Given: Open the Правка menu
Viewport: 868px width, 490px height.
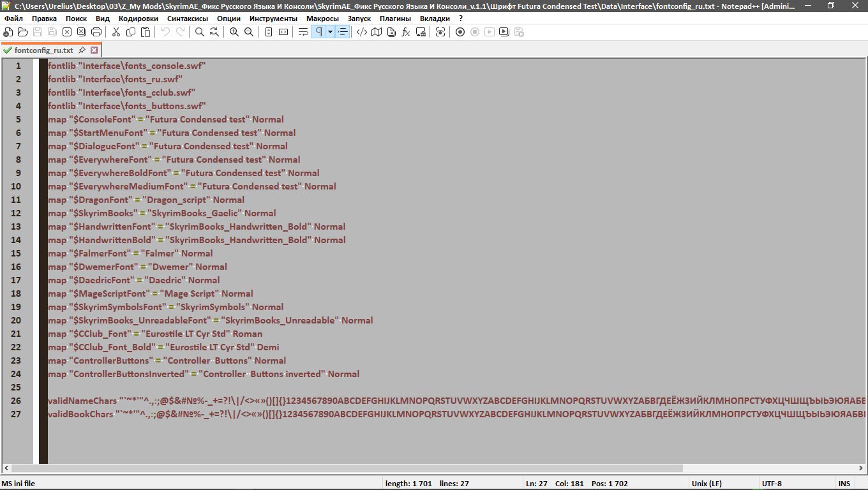Looking at the screenshot, I should 45,19.
